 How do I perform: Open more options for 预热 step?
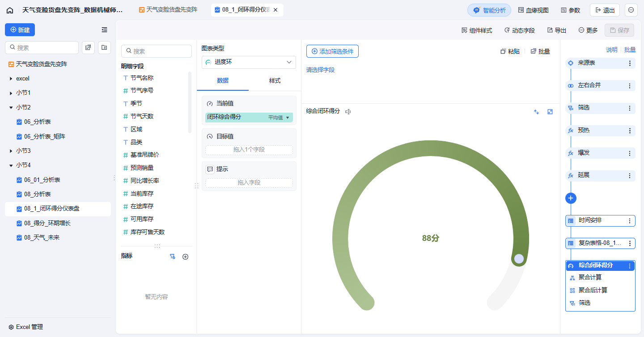coord(630,131)
